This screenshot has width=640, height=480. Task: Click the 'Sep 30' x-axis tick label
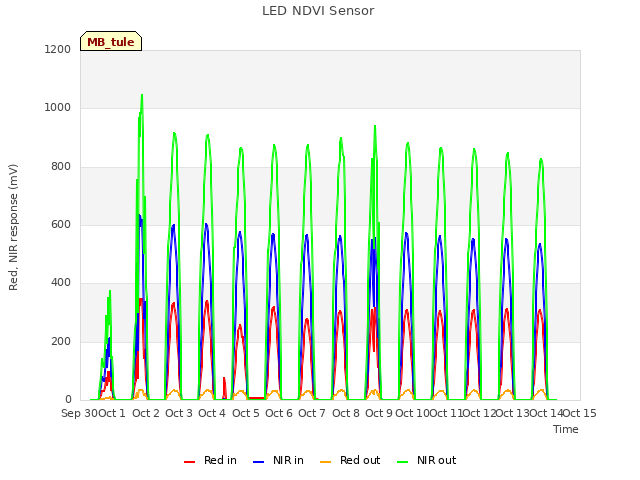tap(80, 413)
